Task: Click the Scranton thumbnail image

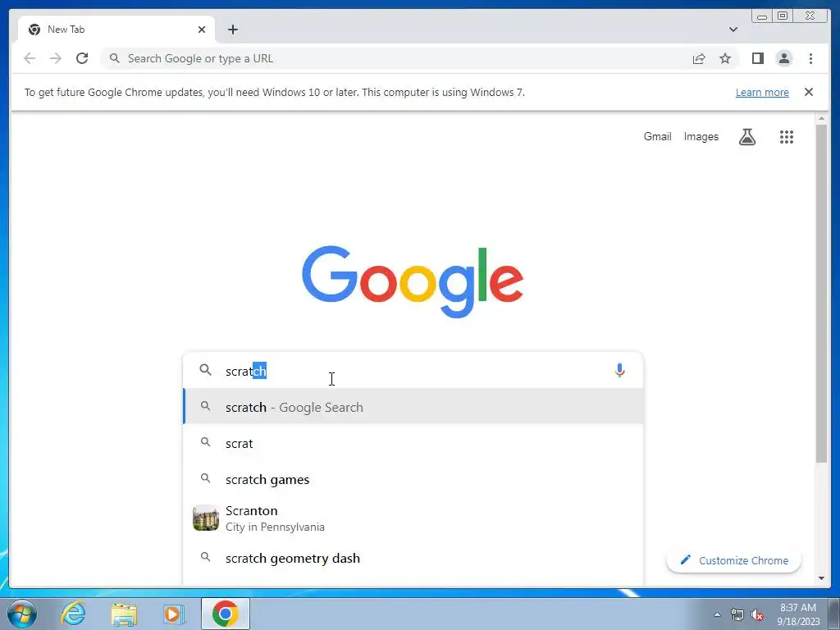Action: (206, 518)
